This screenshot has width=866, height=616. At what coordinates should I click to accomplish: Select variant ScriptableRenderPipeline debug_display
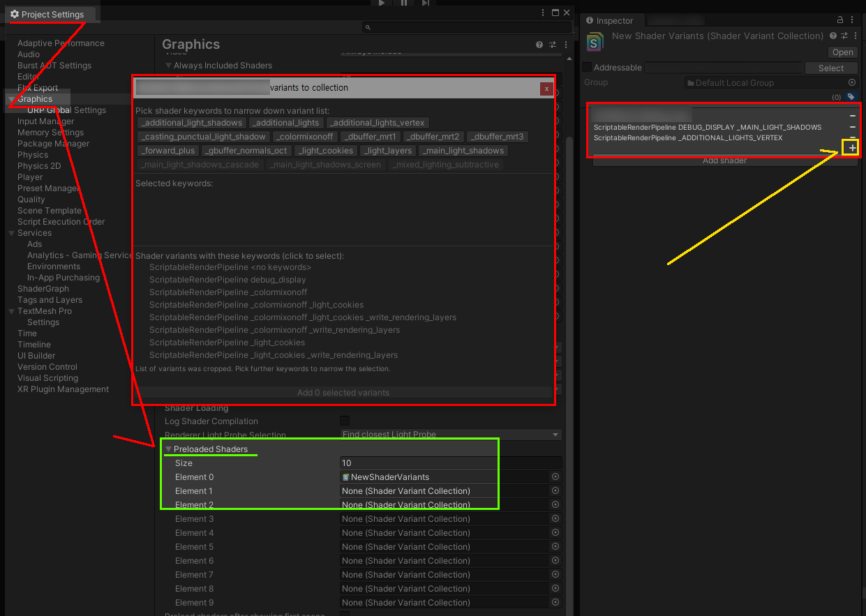(x=227, y=280)
